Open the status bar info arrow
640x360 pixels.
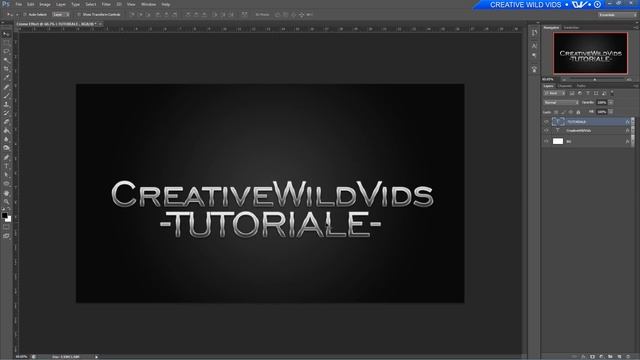(97, 357)
